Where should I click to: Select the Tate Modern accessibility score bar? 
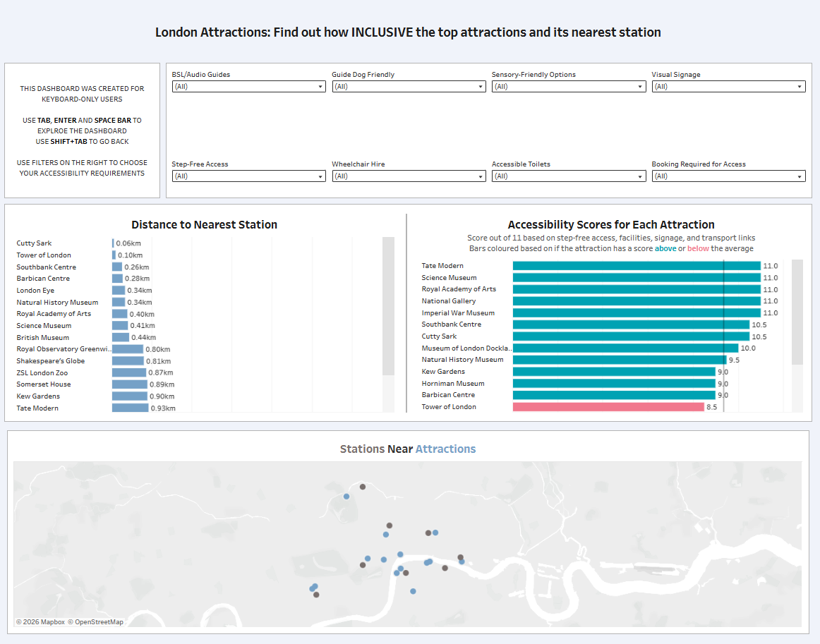tap(635, 266)
